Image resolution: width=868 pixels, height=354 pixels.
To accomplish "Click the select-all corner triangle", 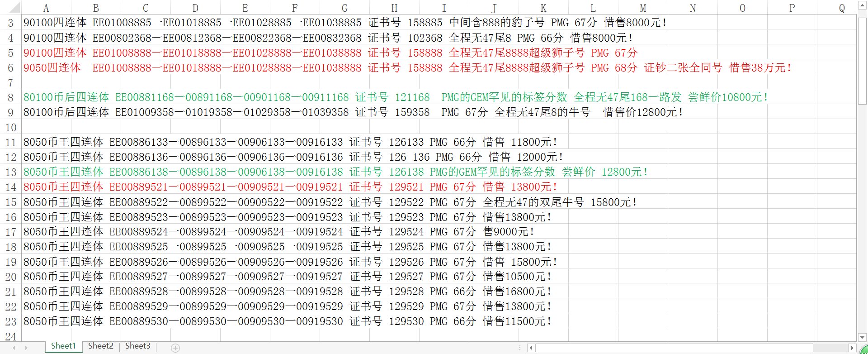I will [14, 8].
